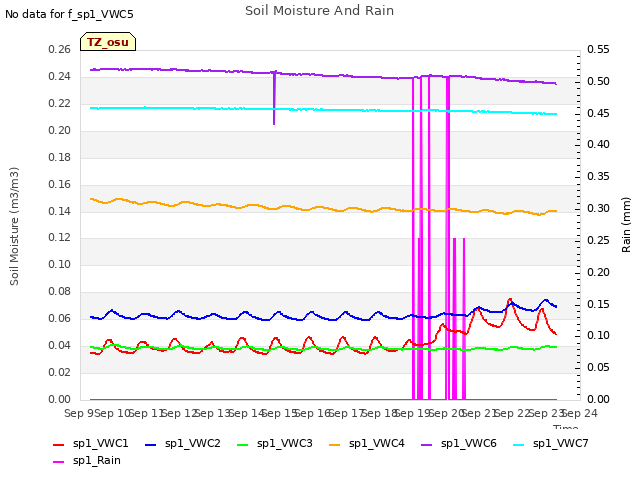Click the Soil Moisture (m3/m3) axis label
The height and width of the screenshot is (480, 640).
tap(14, 226)
